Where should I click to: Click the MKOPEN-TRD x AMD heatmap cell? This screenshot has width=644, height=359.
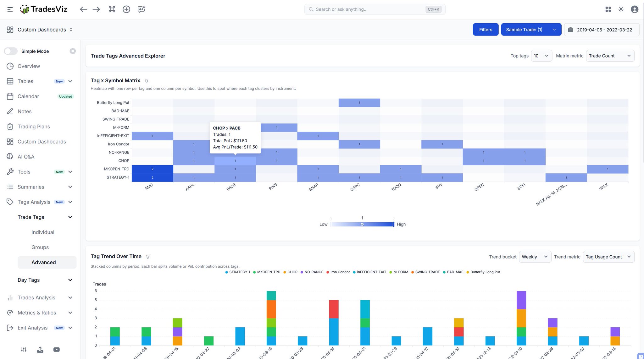click(x=153, y=169)
